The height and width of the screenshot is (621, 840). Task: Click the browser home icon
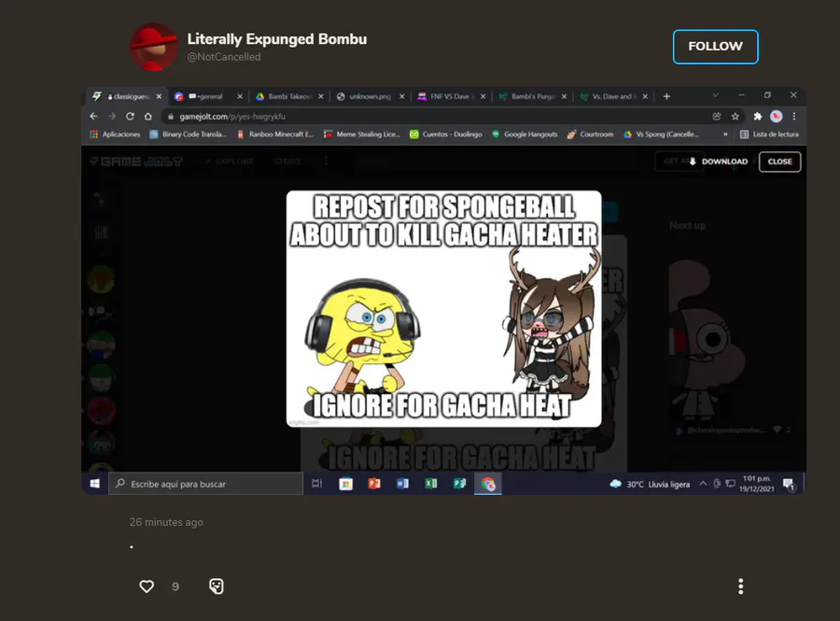pyautogui.click(x=147, y=117)
